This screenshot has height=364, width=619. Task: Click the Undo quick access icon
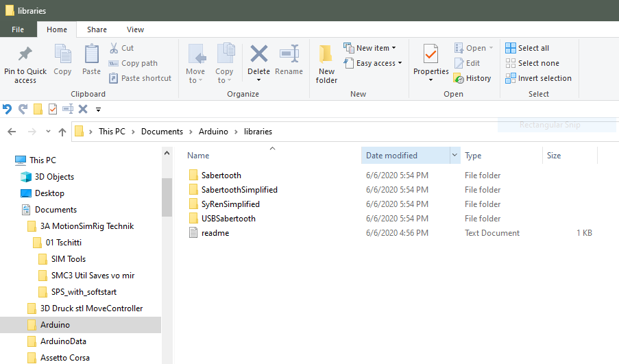click(7, 109)
